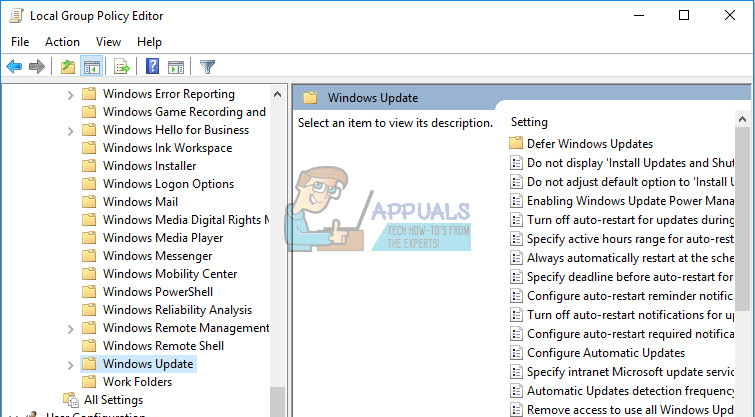Open the Action menu
Screen dimensions: 755x417
click(x=63, y=42)
